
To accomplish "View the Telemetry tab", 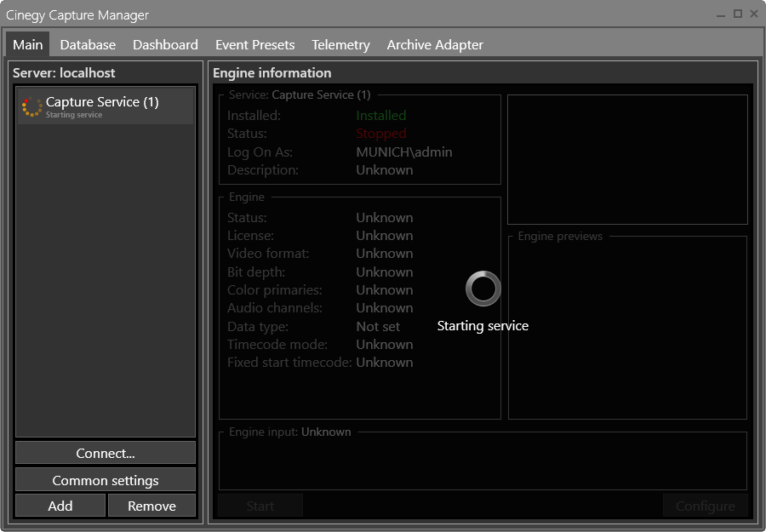I will [x=340, y=44].
